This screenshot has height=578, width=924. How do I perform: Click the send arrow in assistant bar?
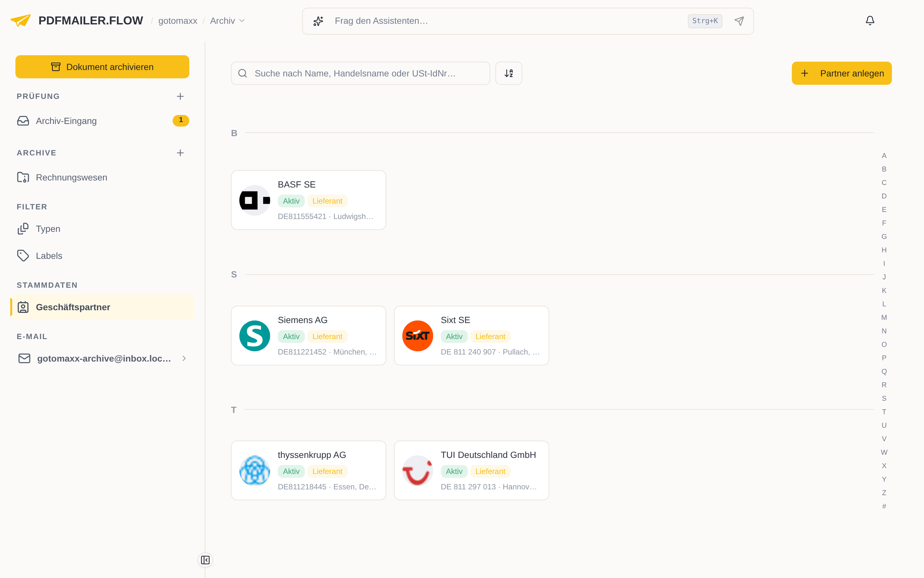pos(739,21)
